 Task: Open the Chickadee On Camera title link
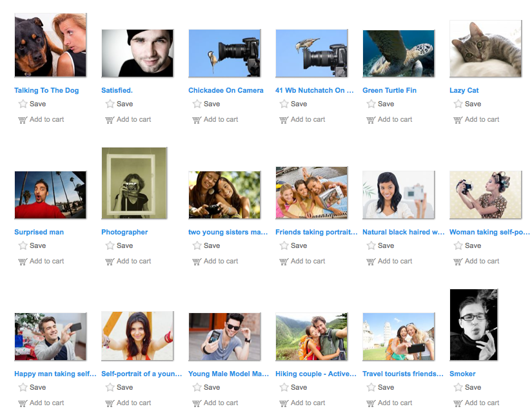[x=226, y=91]
